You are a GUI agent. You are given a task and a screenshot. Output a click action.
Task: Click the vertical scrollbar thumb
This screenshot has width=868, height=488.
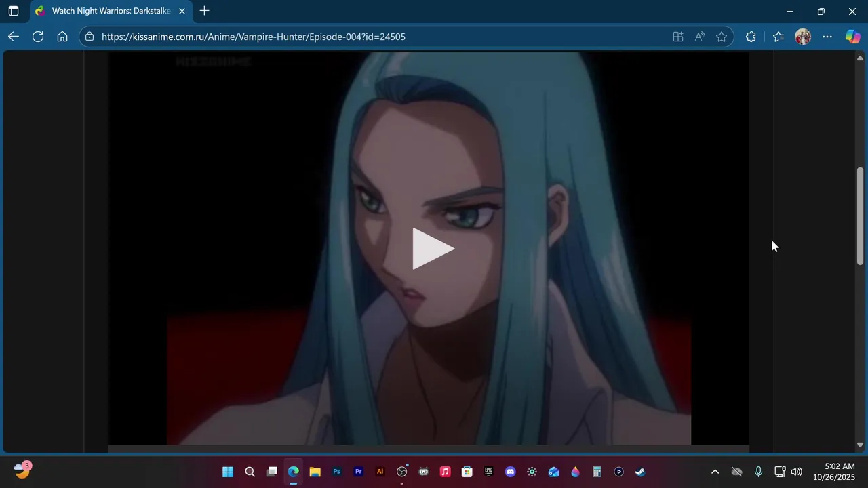pos(860,216)
